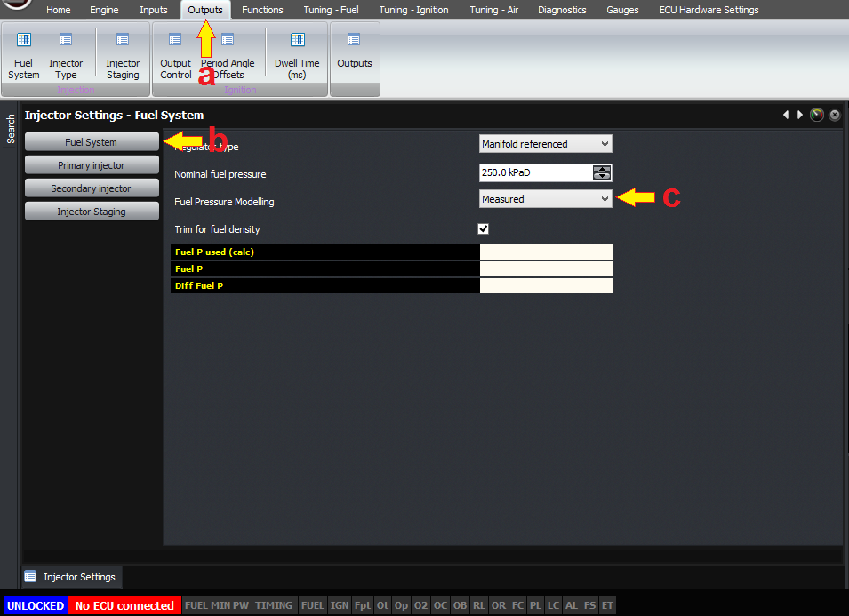Click the FUEL MIN PW status flag
This screenshot has width=849, height=616.
217,605
